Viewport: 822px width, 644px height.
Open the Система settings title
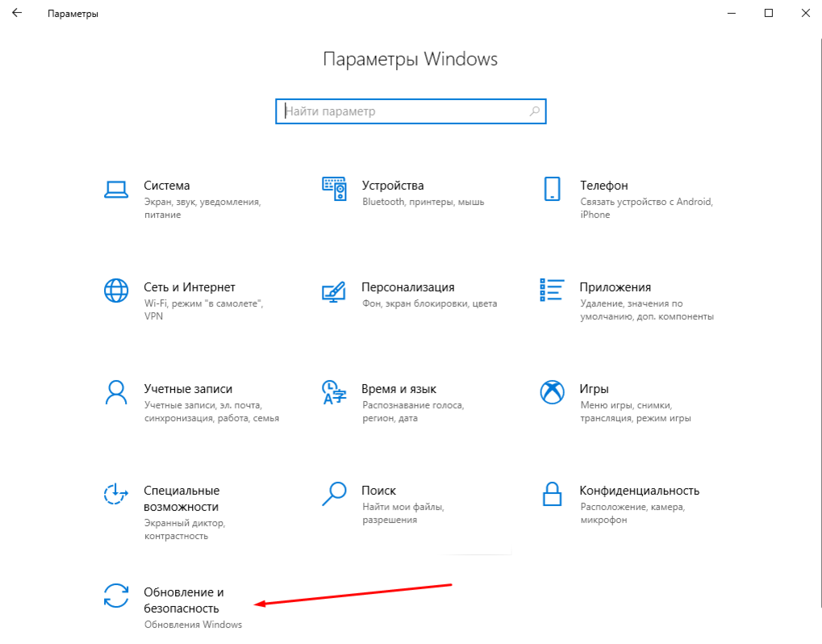(167, 186)
